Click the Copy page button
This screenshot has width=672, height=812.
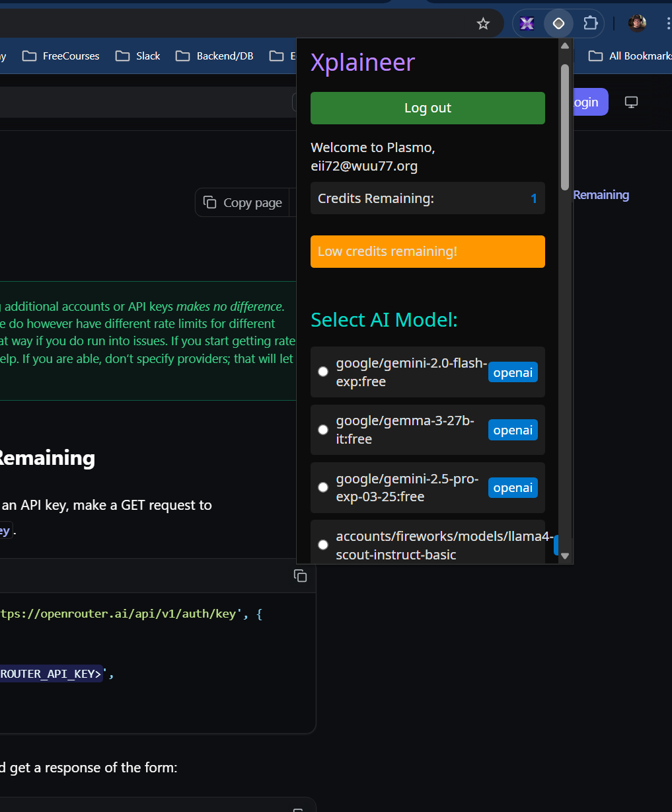243,203
